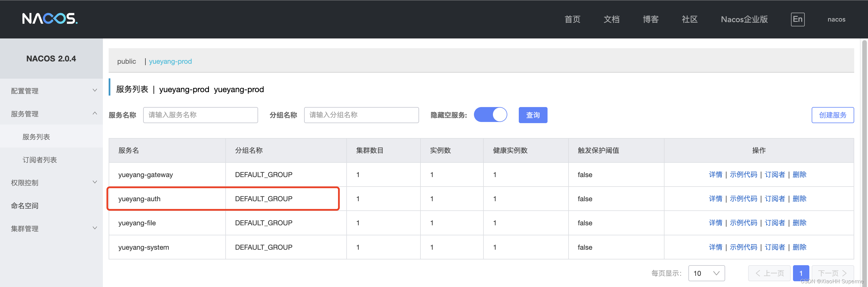
Task: Select page 1 in pagination
Action: (801, 273)
